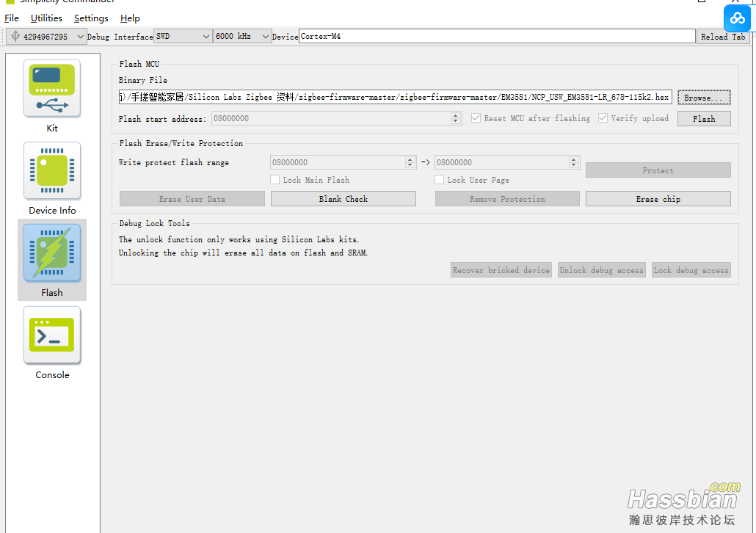Click the blue cloud icon at top right
756x533 pixels.
(x=737, y=18)
